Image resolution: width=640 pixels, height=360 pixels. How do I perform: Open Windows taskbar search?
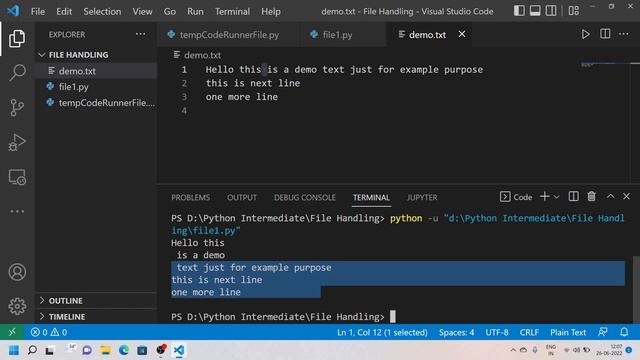[32, 350]
